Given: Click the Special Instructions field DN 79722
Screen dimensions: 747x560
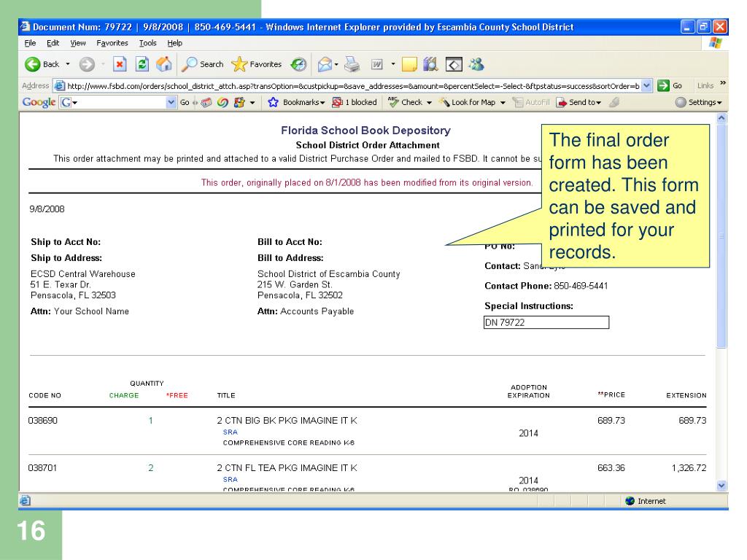Looking at the screenshot, I should 546,322.
